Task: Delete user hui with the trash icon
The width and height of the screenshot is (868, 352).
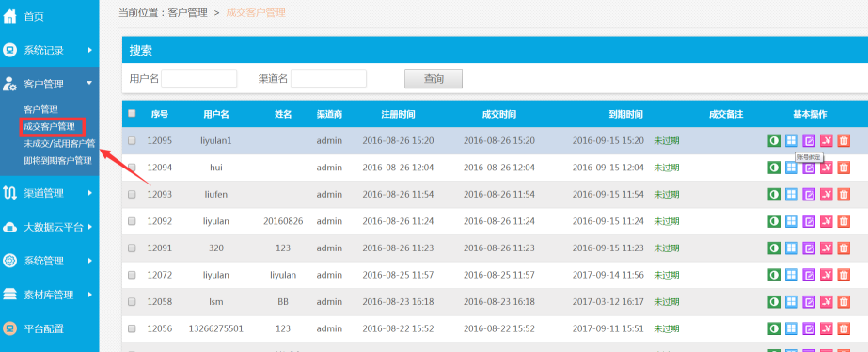Action: [844, 168]
